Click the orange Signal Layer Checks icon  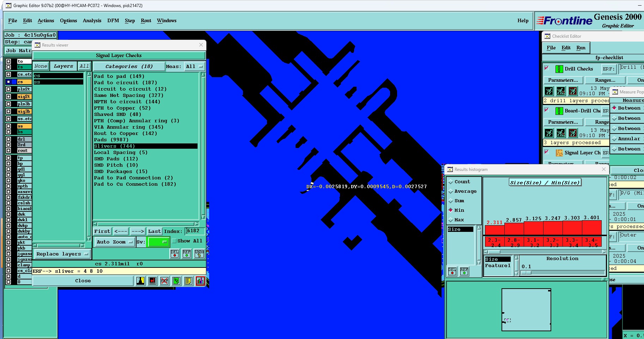click(559, 153)
